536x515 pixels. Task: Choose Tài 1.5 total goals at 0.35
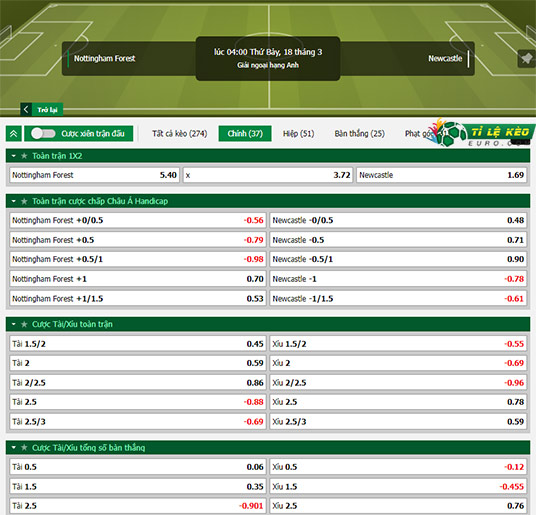tap(138, 486)
